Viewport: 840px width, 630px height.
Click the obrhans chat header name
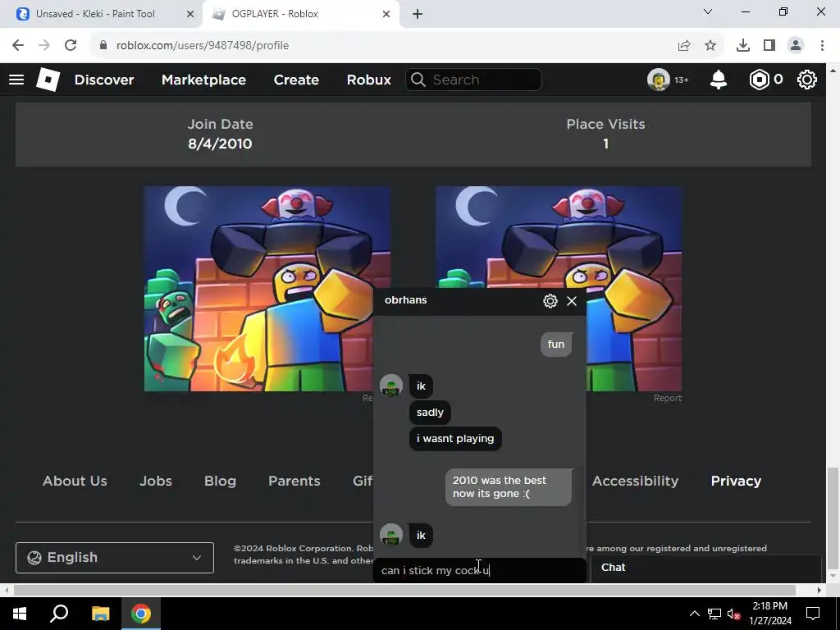point(405,300)
